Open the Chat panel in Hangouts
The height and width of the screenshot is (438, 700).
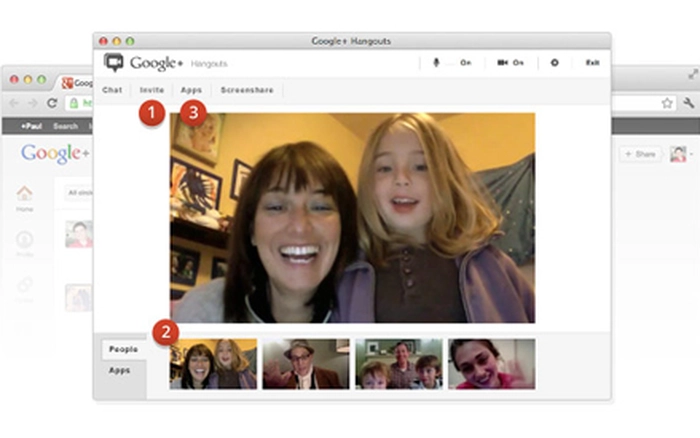pyautogui.click(x=112, y=90)
